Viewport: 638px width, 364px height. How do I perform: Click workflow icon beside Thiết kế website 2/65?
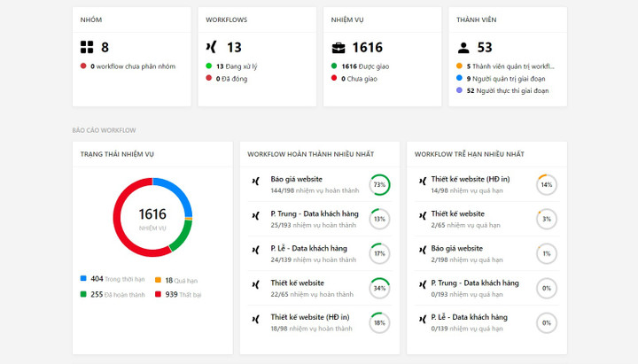point(422,219)
